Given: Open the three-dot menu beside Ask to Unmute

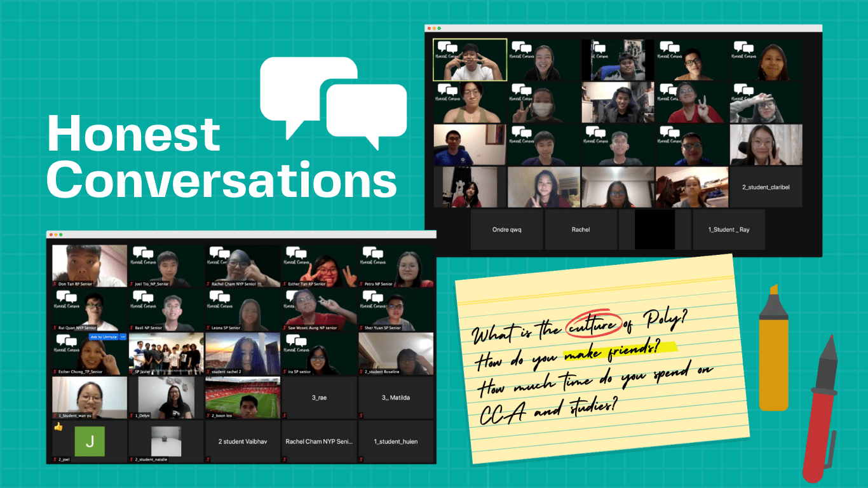Looking at the screenshot, I should tap(123, 337).
